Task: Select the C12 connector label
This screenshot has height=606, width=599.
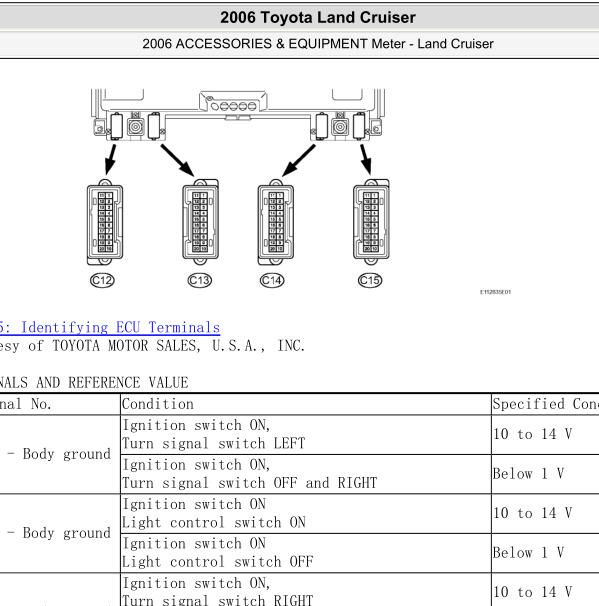Action: point(102,280)
